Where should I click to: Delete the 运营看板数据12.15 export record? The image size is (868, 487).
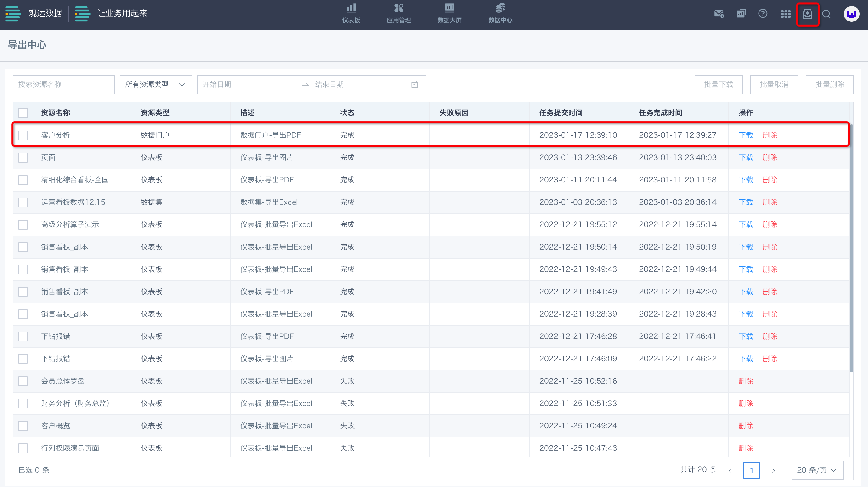click(770, 202)
